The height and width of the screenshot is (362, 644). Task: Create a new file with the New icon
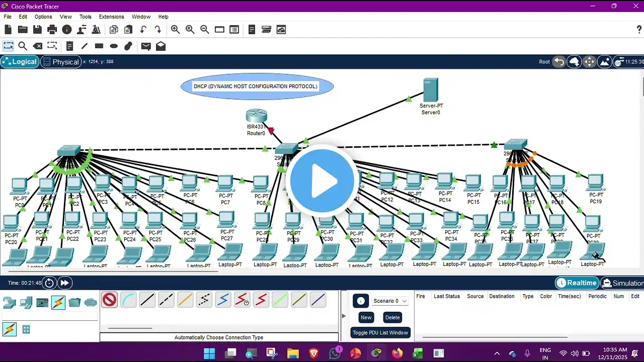tap(8, 30)
